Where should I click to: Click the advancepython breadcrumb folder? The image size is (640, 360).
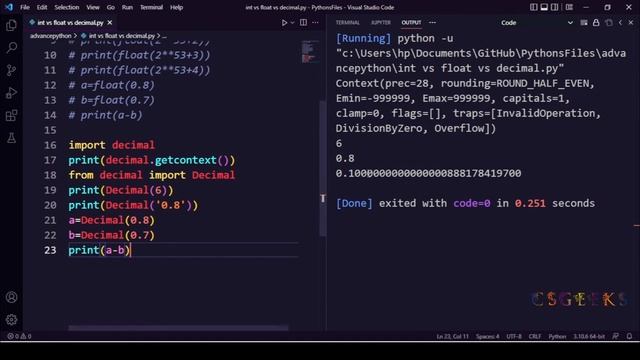tap(51, 36)
